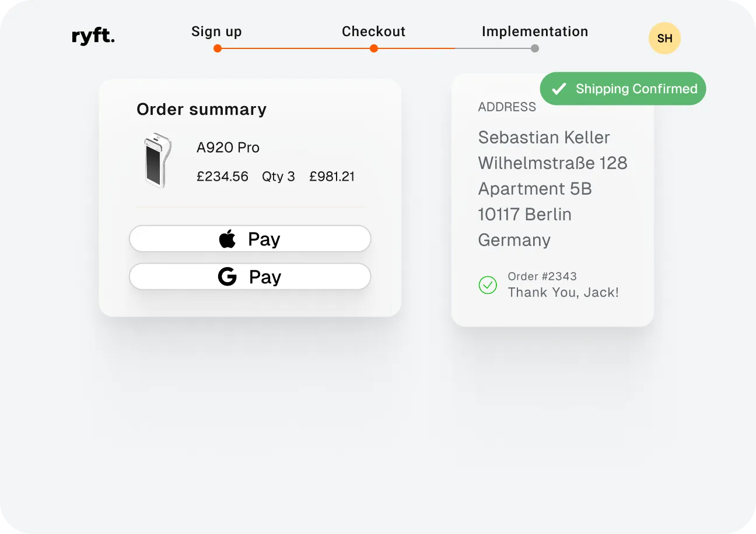Click the Sign up progress dot
The height and width of the screenshot is (534, 756).
[x=217, y=48]
